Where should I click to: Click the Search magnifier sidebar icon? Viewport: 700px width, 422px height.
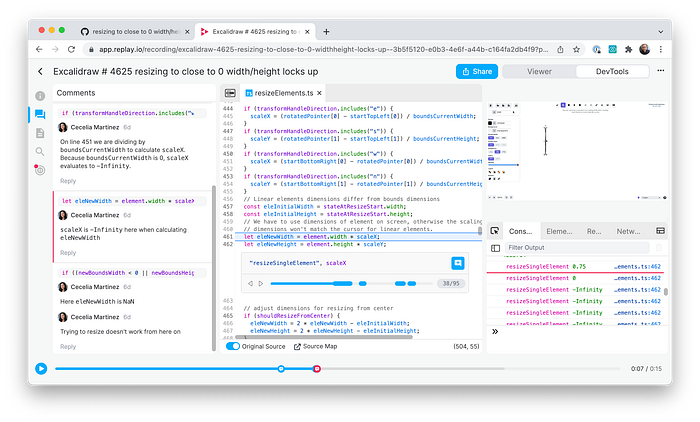click(x=40, y=152)
